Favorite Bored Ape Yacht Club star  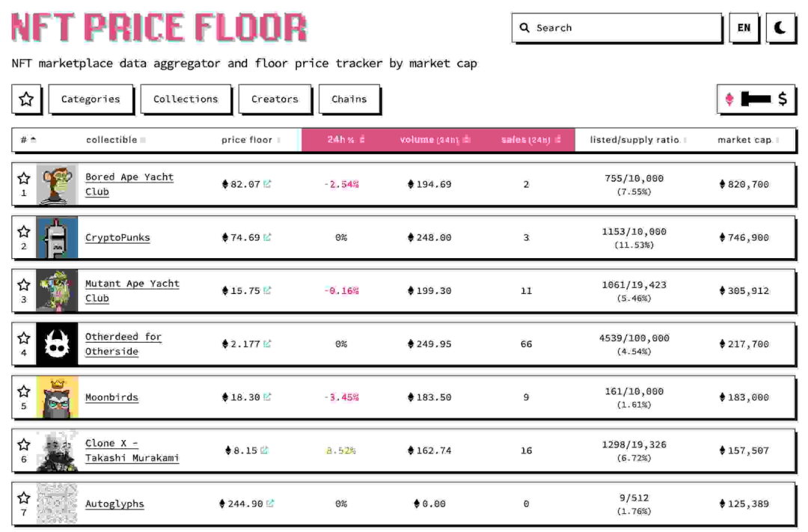[x=24, y=179]
